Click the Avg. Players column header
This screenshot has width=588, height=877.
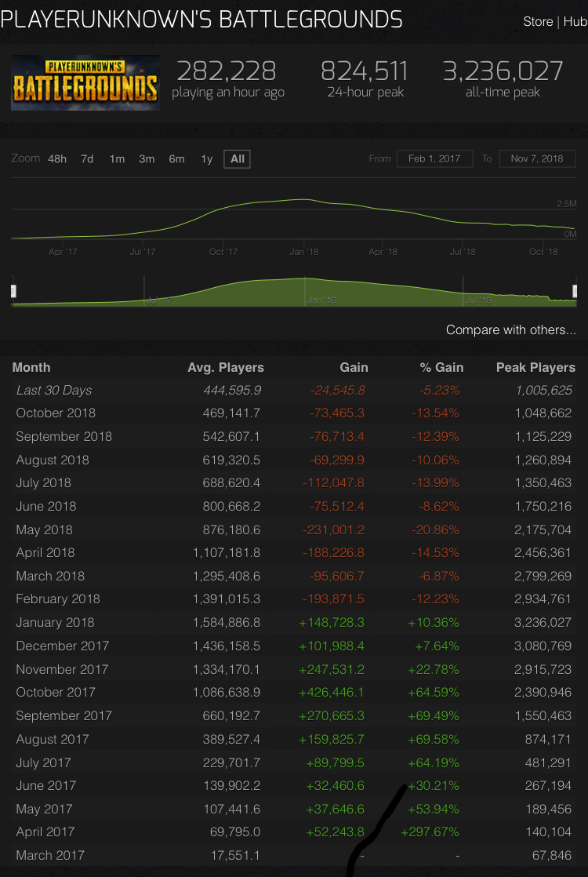pos(226,367)
